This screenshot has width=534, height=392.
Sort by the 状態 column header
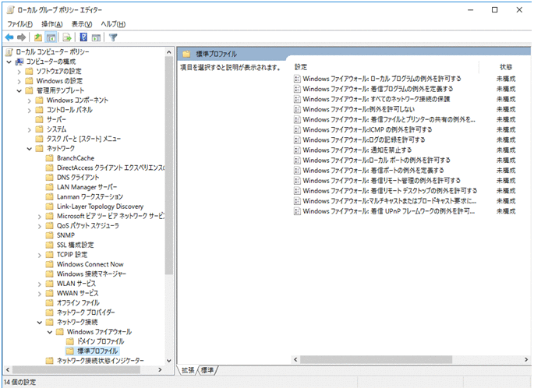(505, 67)
